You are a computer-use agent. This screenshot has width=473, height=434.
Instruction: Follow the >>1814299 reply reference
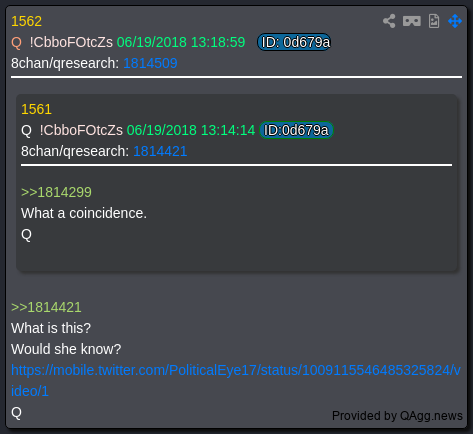coord(56,192)
